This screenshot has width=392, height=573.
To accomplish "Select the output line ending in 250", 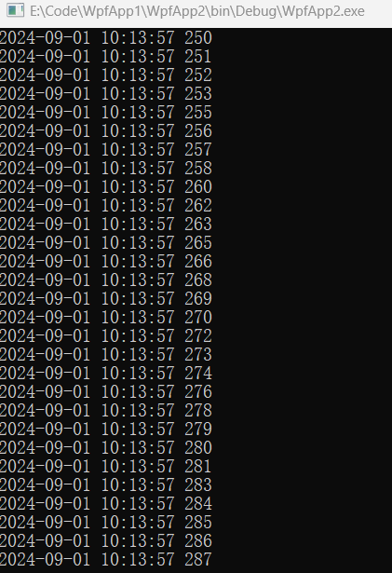I will point(106,37).
